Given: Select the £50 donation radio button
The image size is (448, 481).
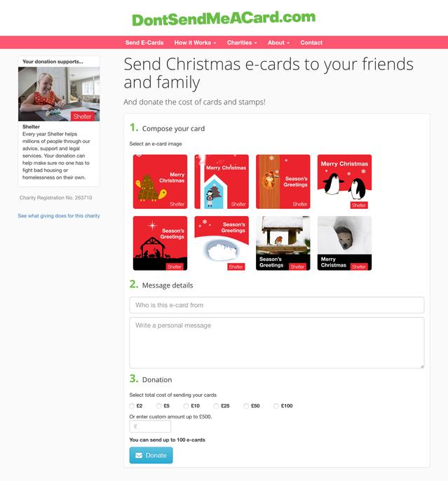Looking at the screenshot, I should tap(246, 406).
